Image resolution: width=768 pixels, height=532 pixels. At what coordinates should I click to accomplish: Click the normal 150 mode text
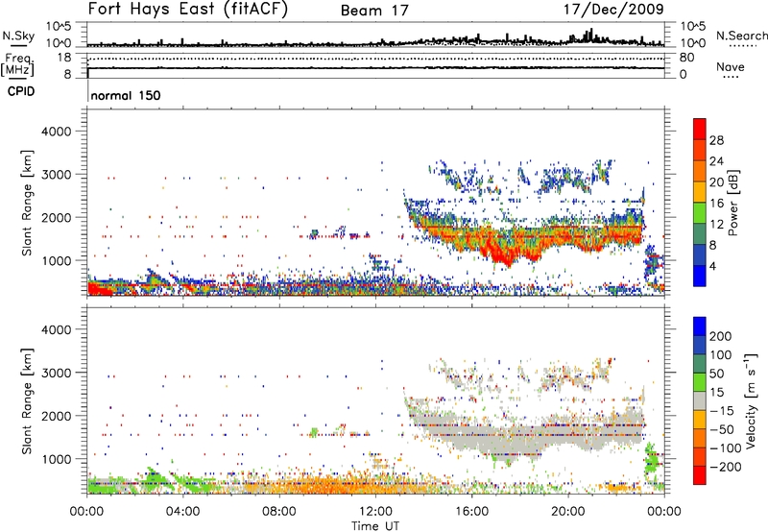point(126,95)
